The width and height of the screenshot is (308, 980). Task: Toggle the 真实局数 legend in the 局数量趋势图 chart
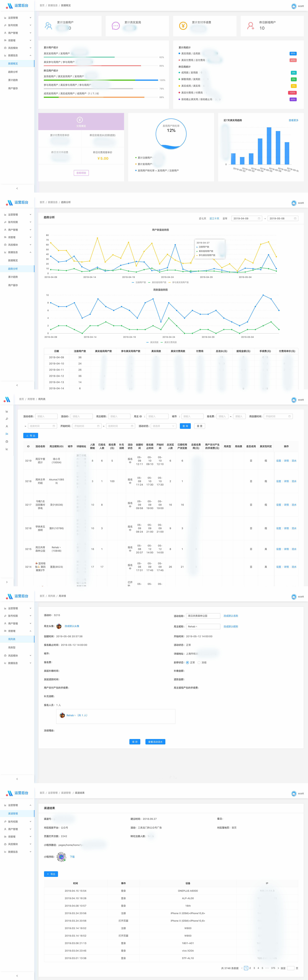pos(152,342)
